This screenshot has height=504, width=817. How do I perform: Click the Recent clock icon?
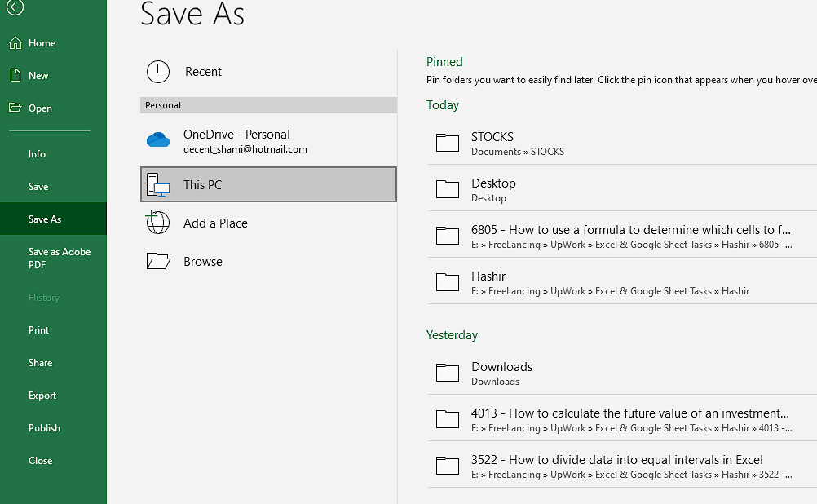pos(157,72)
